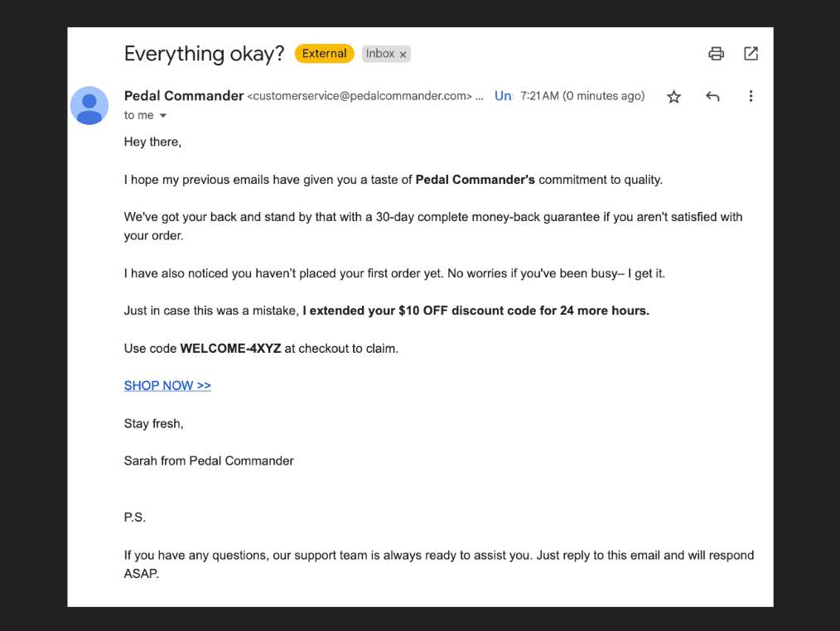The image size is (840, 631).
Task: Star the Pedal Commander message
Action: pos(673,96)
